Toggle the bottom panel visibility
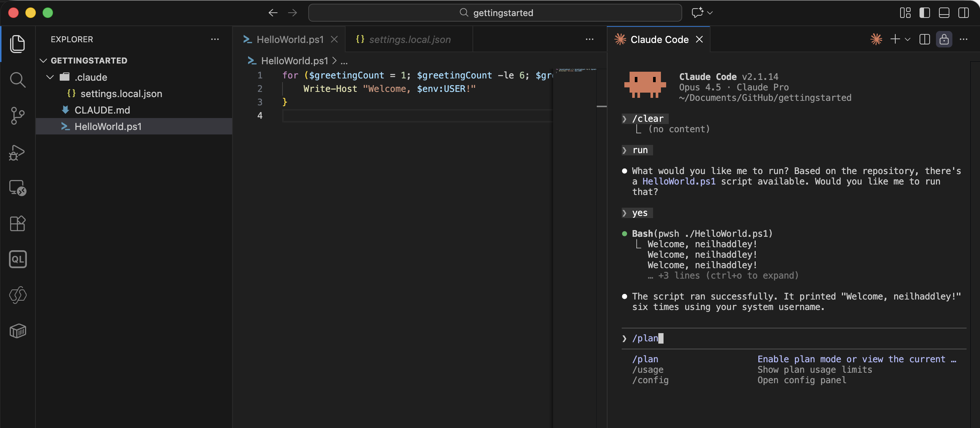The width and height of the screenshot is (980, 428). click(944, 13)
